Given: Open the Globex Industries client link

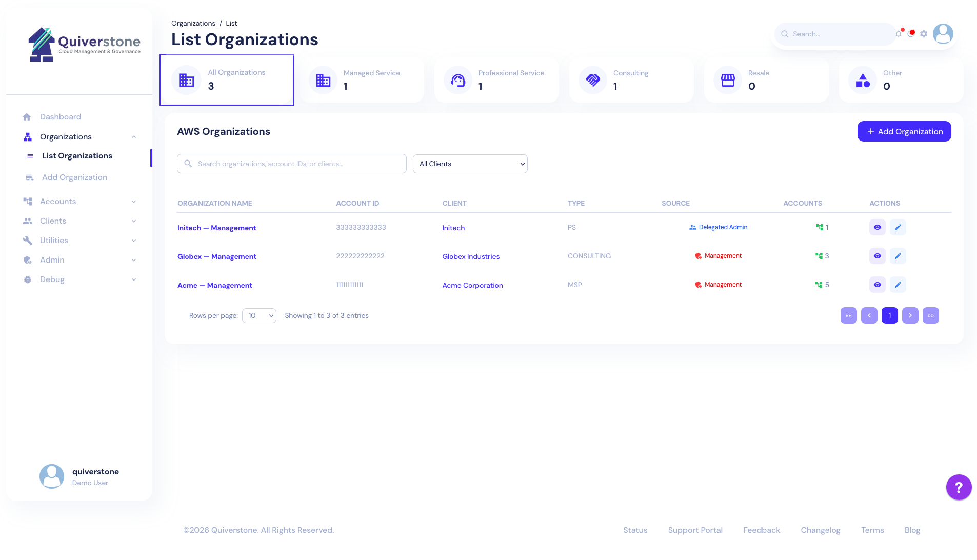Looking at the screenshot, I should click(471, 256).
